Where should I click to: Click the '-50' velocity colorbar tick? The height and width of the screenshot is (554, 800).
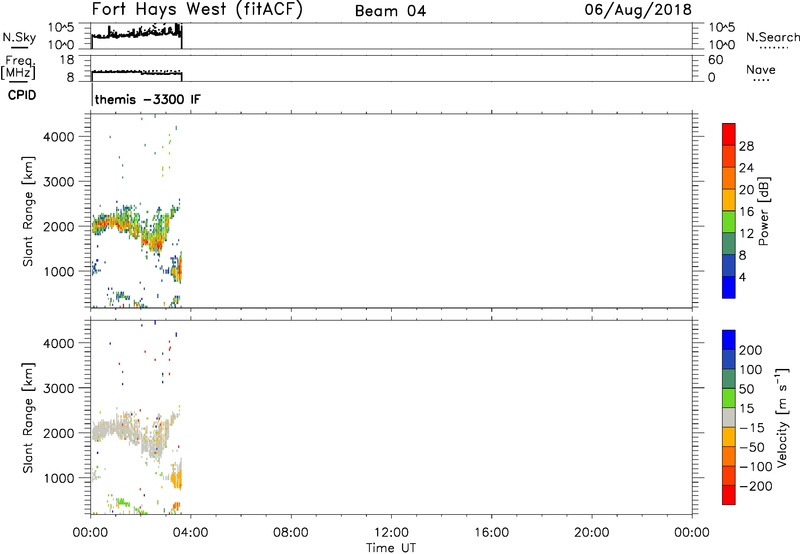[x=752, y=447]
